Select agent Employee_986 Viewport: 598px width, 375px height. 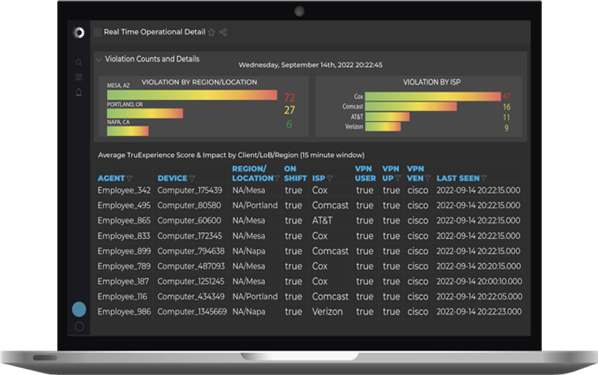(124, 312)
